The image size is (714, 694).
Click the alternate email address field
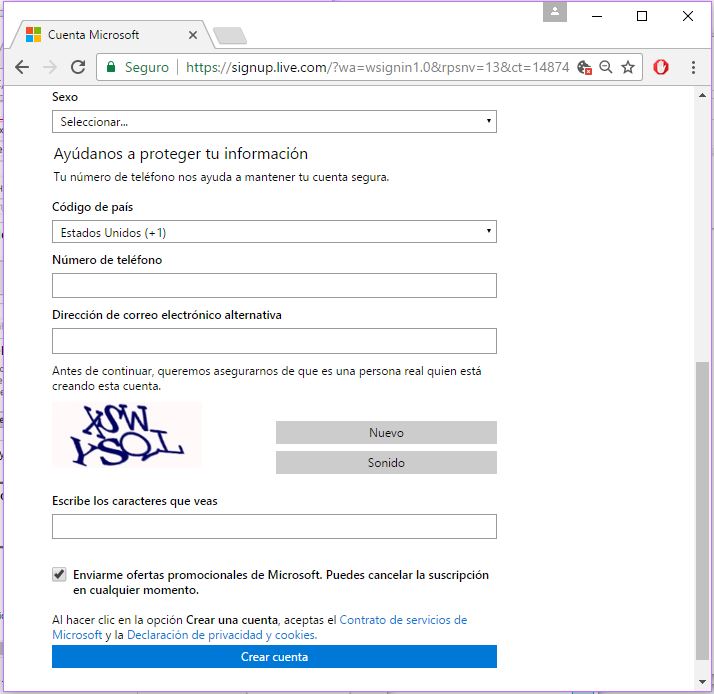(x=274, y=341)
